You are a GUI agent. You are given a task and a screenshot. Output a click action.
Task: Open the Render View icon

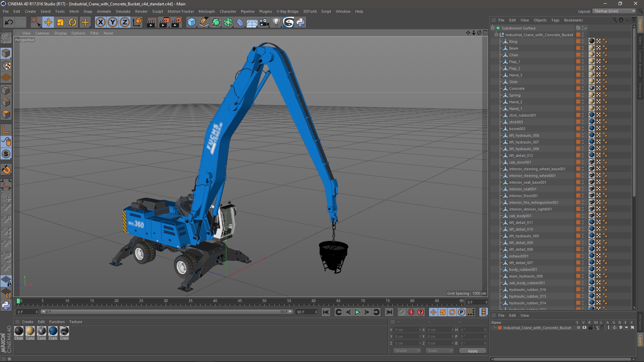(x=152, y=22)
